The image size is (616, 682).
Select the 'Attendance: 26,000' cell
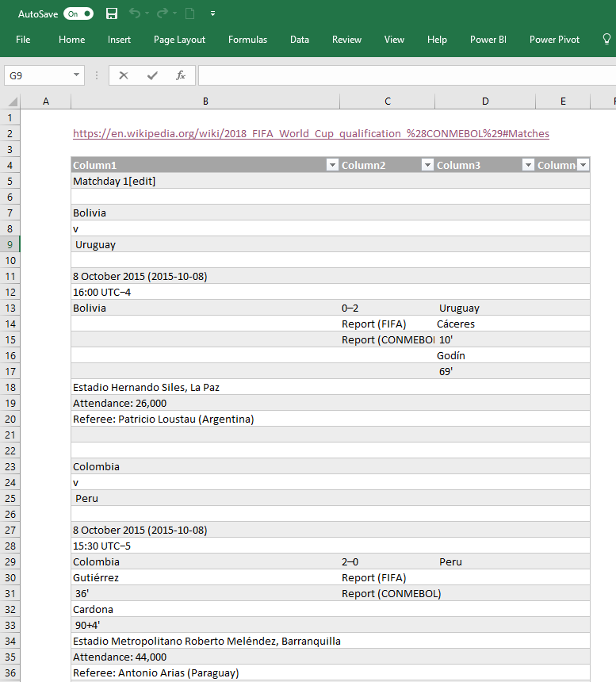pyautogui.click(x=205, y=403)
